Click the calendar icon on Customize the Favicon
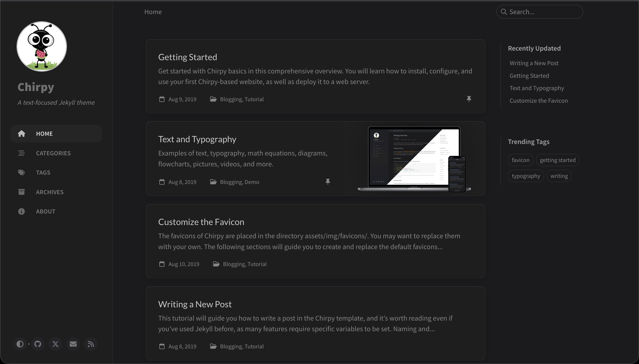Screen dimensions: 639x364 (x=162, y=264)
